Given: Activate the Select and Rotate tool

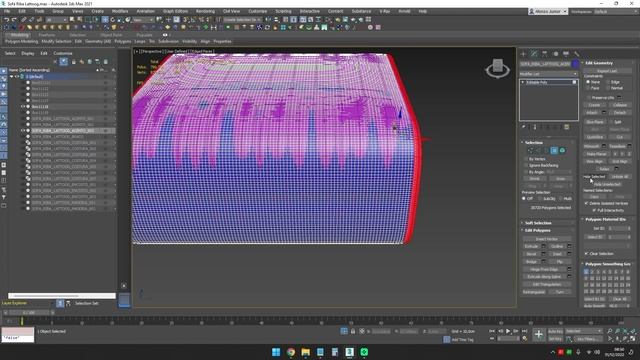Looking at the screenshot, I should click(113, 20).
